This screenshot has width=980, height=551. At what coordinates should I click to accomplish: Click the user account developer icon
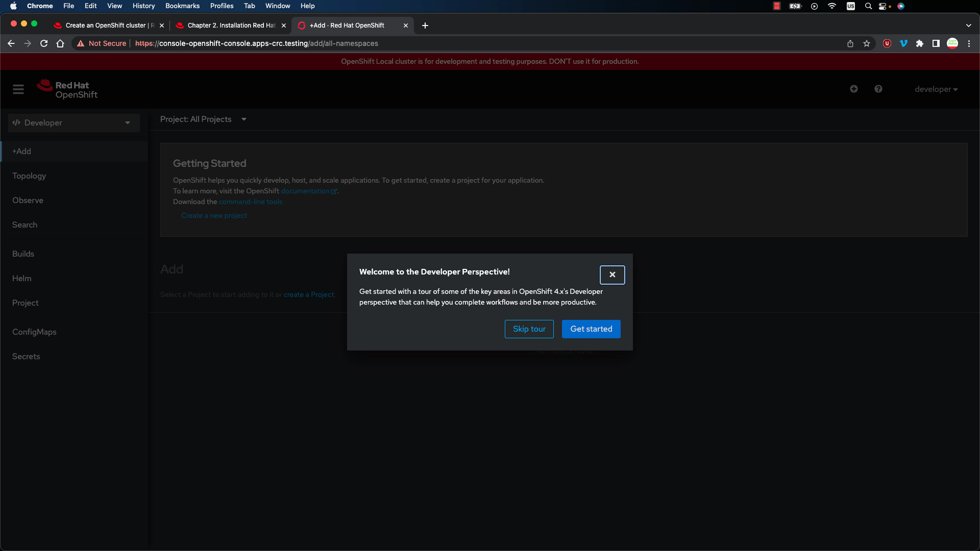click(x=936, y=89)
